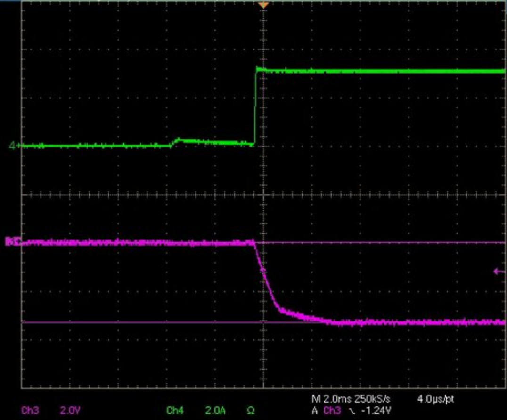Select the green Ch4 channel label
Image resolution: width=507 pixels, height=420 pixels.
pyautogui.click(x=175, y=411)
